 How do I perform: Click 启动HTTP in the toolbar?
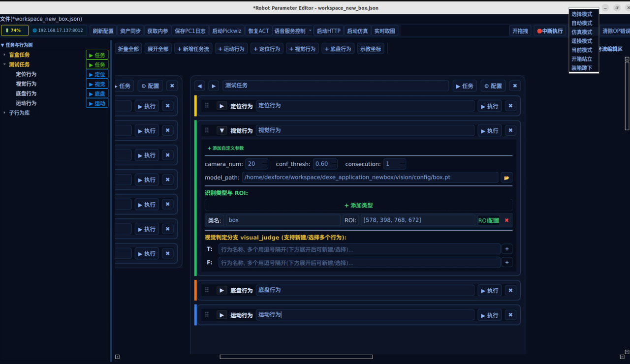point(328,31)
